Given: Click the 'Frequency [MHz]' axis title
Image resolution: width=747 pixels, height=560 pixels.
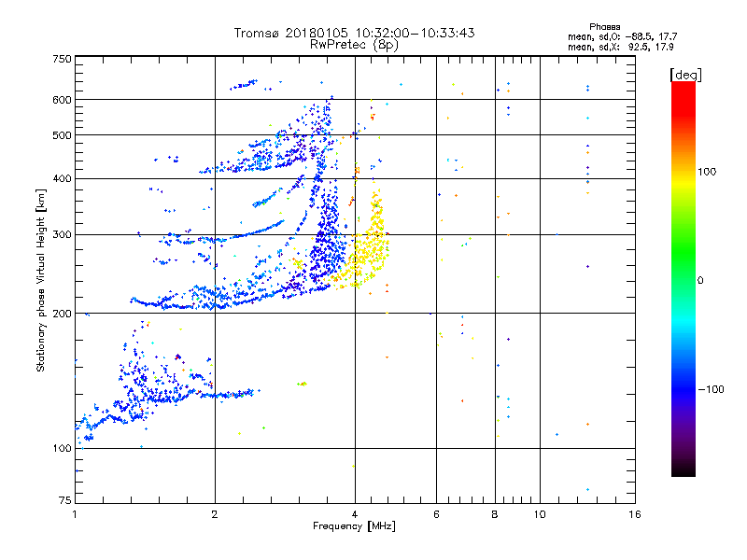Looking at the screenshot, I should [x=354, y=526].
